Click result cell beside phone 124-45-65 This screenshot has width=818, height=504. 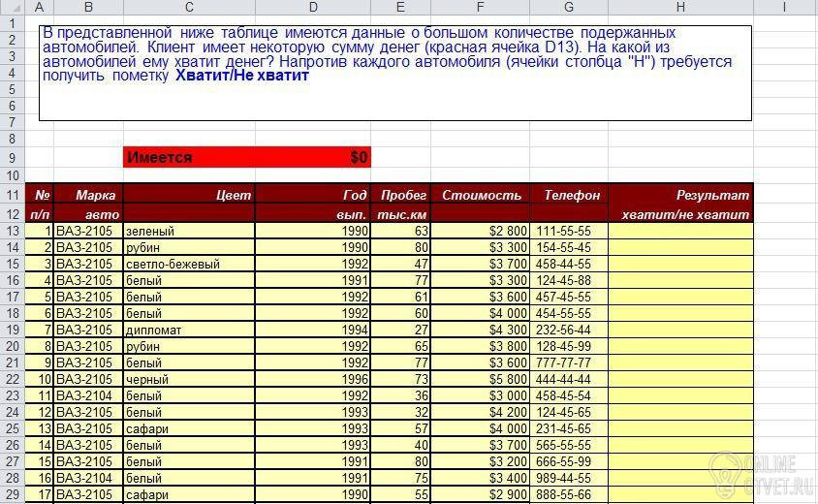tap(680, 412)
